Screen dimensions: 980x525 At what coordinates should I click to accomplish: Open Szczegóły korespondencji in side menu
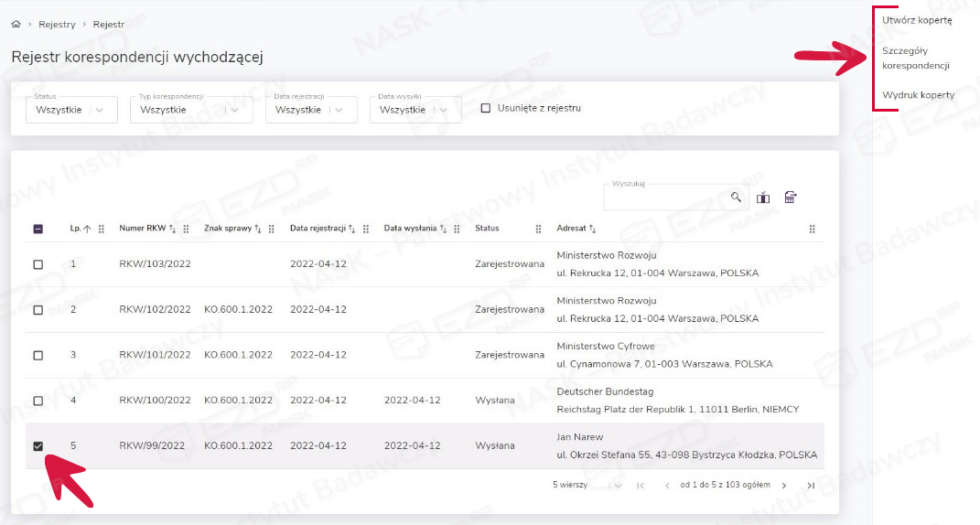(x=915, y=59)
